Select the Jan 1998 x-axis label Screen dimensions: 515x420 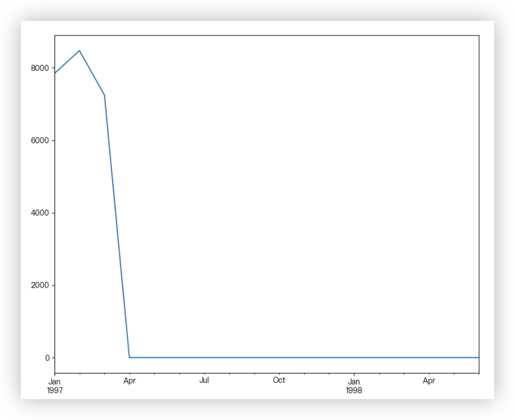pos(354,386)
